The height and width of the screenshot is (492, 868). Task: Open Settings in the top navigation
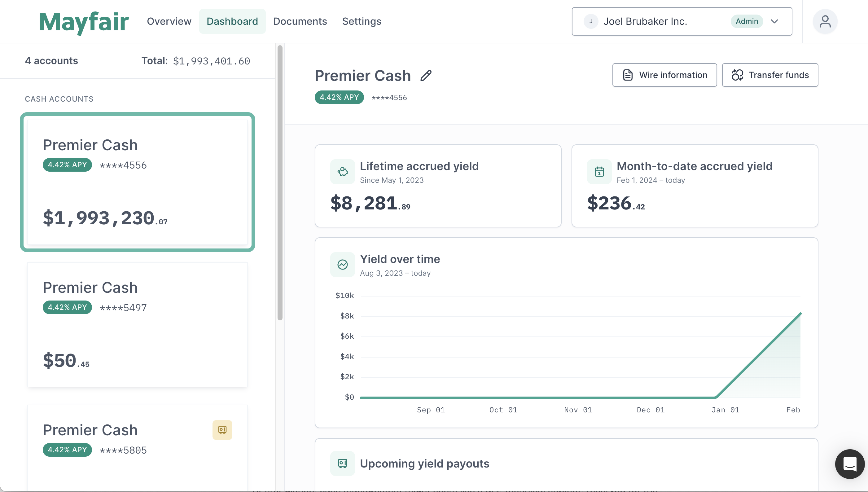point(362,21)
